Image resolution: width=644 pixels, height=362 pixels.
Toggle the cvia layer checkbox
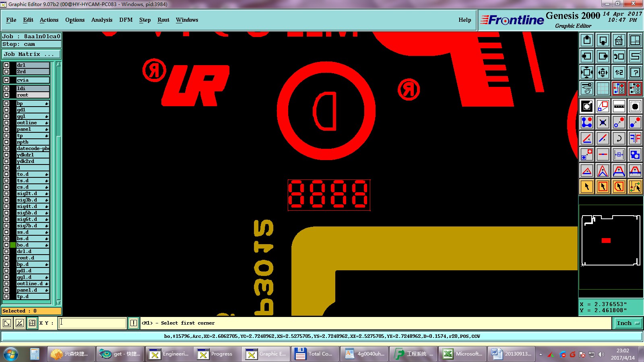(6, 80)
